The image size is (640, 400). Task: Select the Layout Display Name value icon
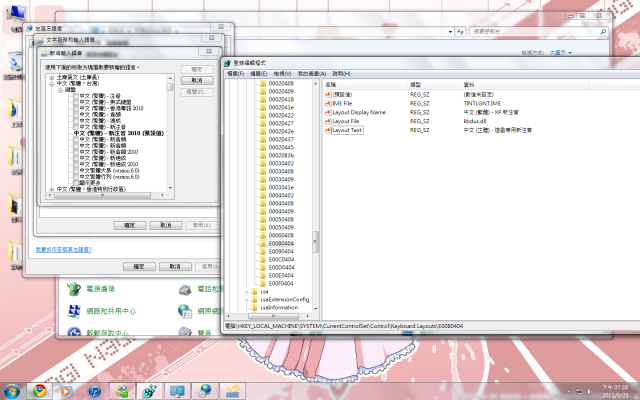tap(327, 112)
